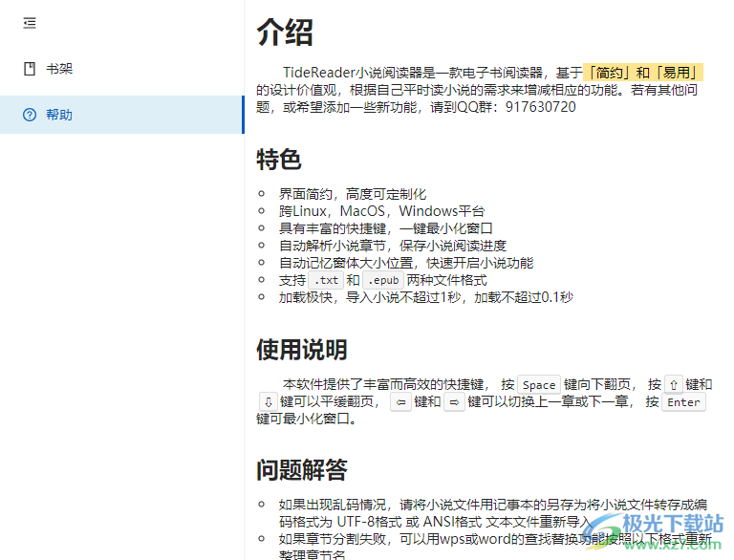The width and height of the screenshot is (734, 560).
Task: Click the left arrow key label
Action: click(x=400, y=401)
